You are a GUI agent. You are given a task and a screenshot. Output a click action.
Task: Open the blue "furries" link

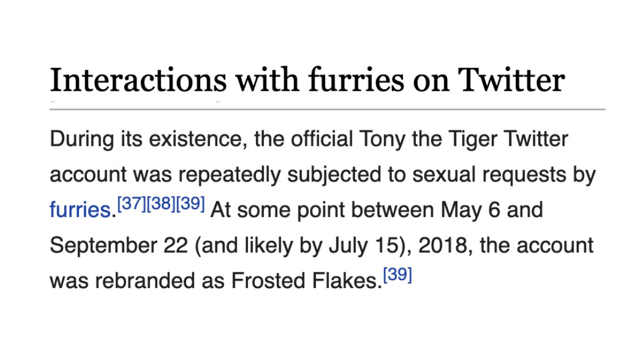(80, 210)
